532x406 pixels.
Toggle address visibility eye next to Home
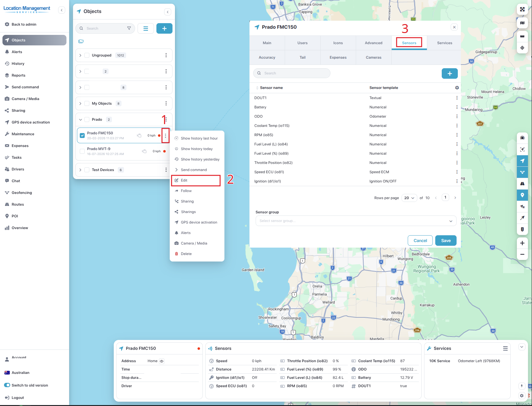point(162,361)
